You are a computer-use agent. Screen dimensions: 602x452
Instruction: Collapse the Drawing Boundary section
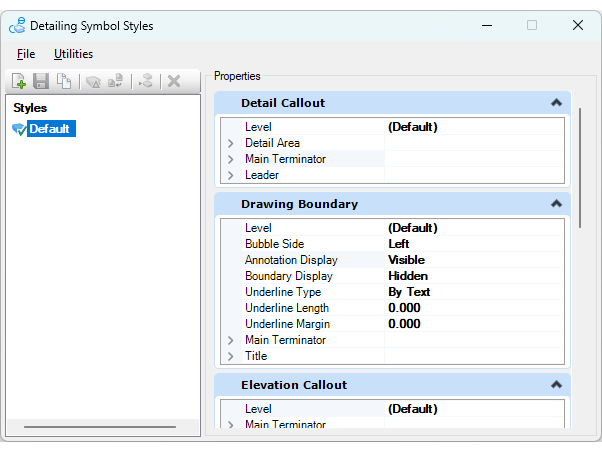pos(556,204)
